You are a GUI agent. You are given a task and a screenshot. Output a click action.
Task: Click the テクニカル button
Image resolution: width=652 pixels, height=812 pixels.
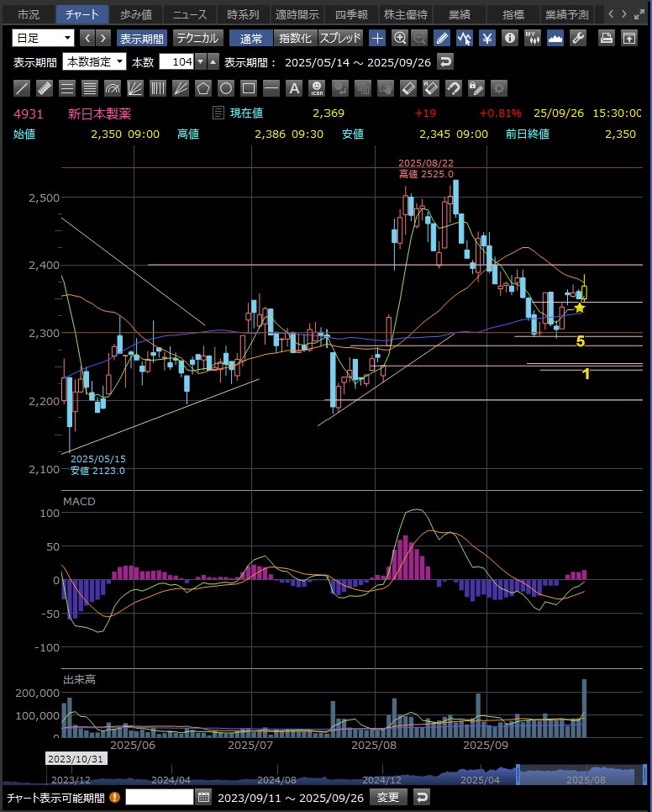pyautogui.click(x=197, y=38)
